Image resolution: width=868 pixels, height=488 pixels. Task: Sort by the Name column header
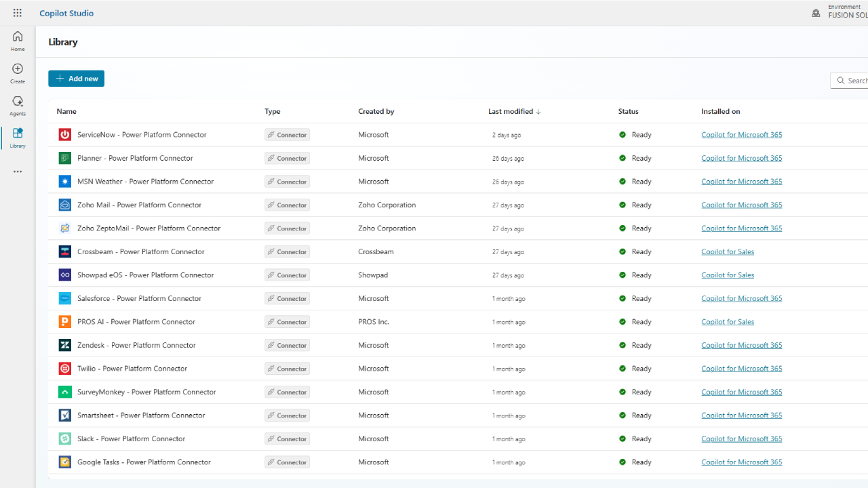[x=66, y=111]
